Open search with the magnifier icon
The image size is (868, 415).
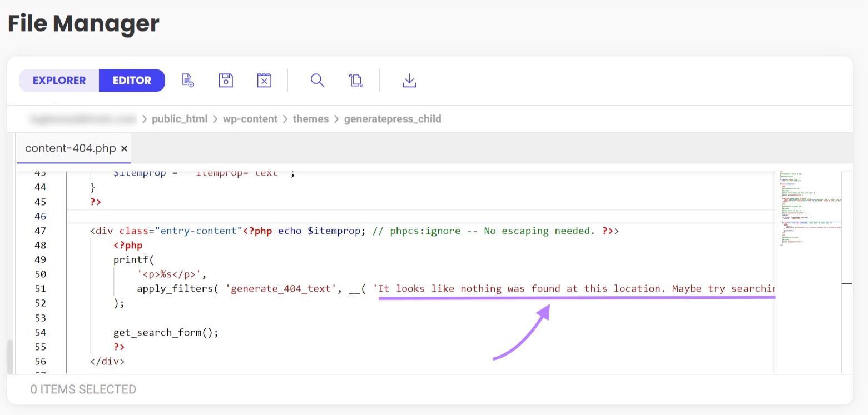tap(317, 80)
